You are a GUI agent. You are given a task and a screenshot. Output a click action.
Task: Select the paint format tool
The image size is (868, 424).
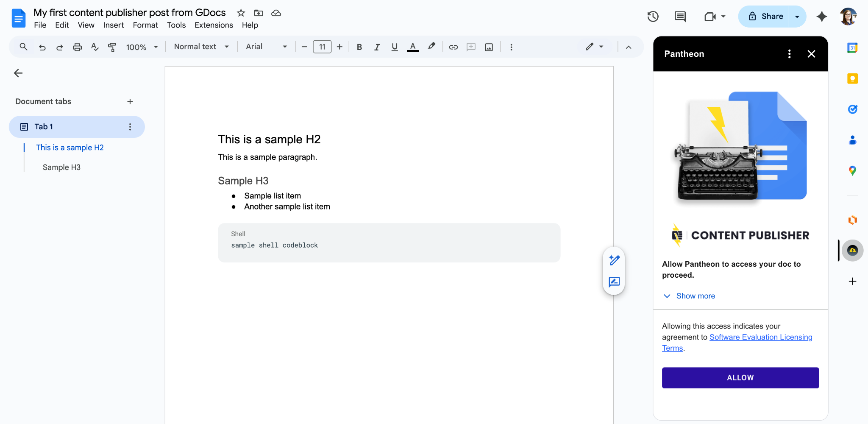[x=112, y=47]
